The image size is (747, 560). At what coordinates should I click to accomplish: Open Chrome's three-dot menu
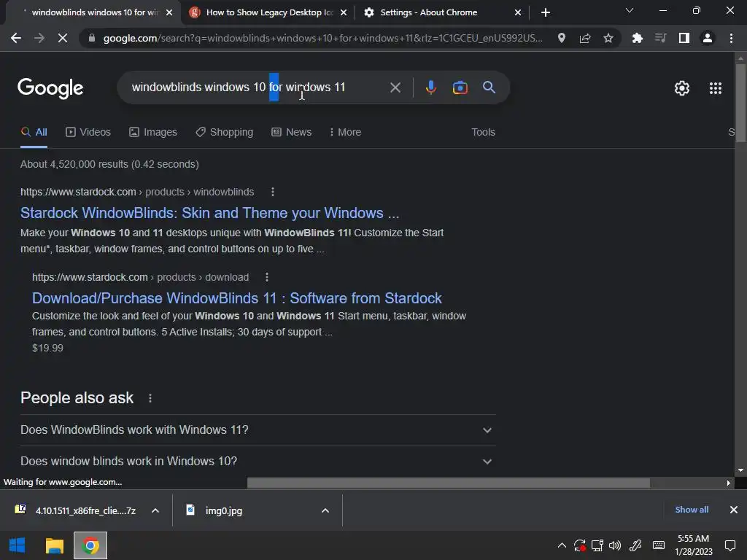pos(731,38)
